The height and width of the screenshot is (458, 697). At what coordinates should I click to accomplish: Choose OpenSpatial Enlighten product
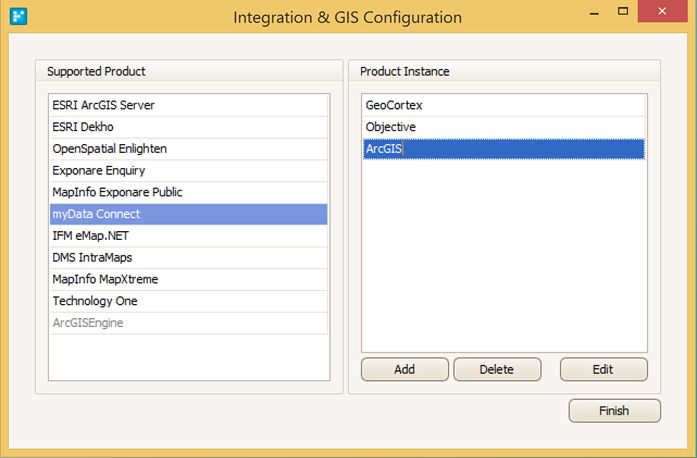[188, 149]
